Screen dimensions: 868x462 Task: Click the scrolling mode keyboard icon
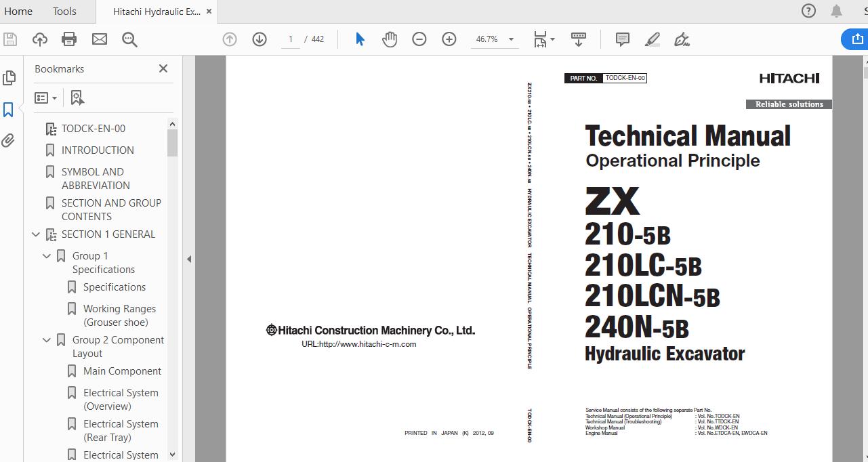(x=579, y=39)
